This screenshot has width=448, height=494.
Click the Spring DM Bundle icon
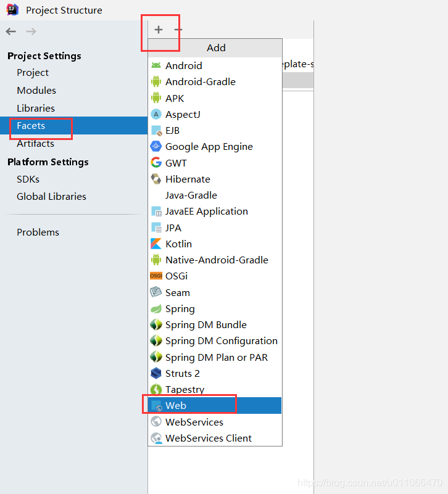(156, 324)
